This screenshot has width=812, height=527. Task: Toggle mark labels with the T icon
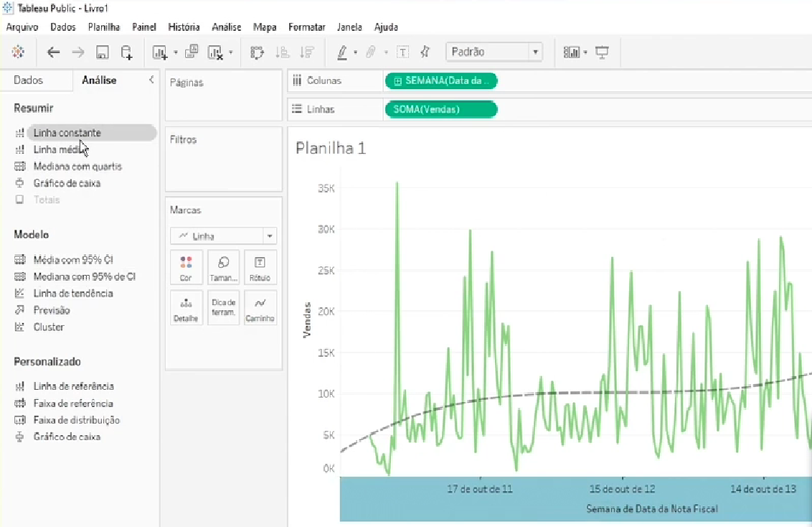403,52
